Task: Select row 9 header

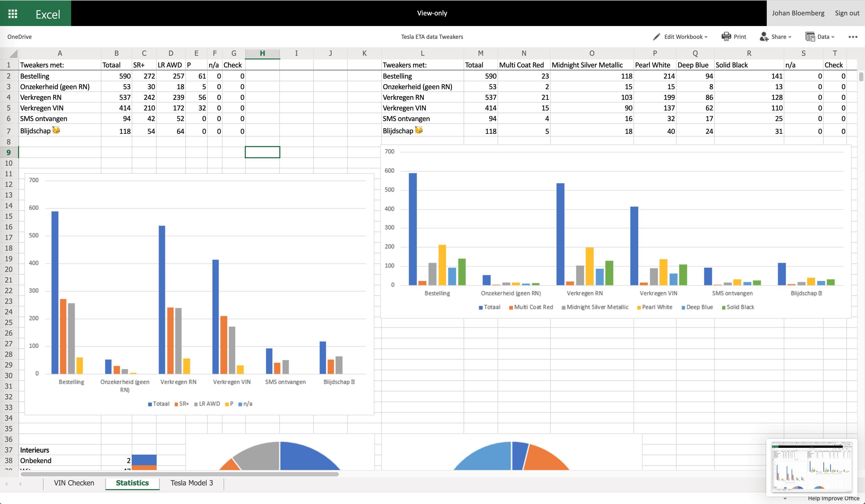Action: pyautogui.click(x=8, y=152)
